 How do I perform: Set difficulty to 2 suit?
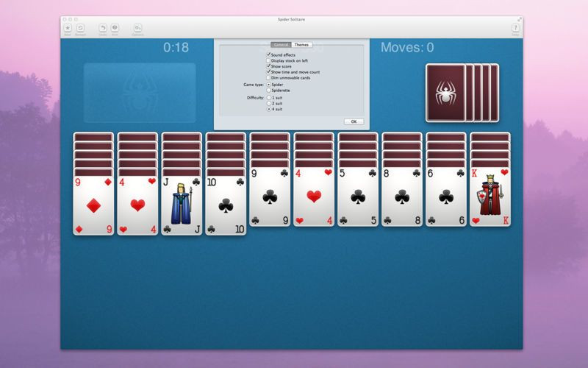(x=269, y=103)
